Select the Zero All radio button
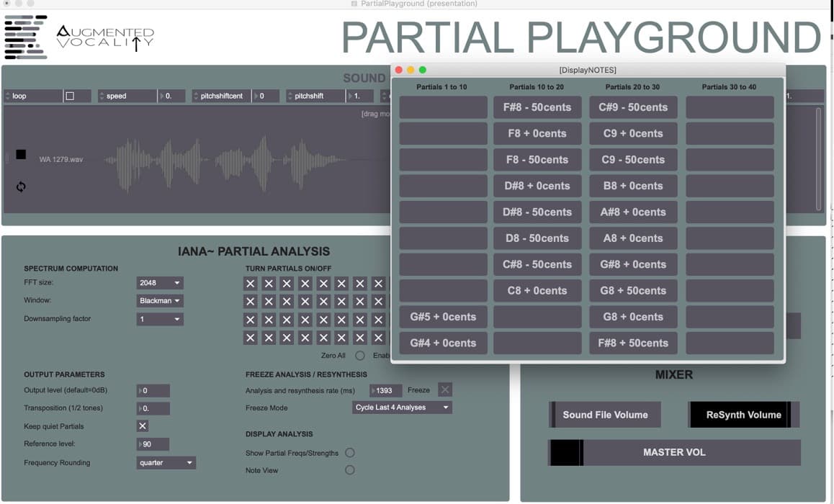This screenshot has width=834, height=504. tap(360, 355)
